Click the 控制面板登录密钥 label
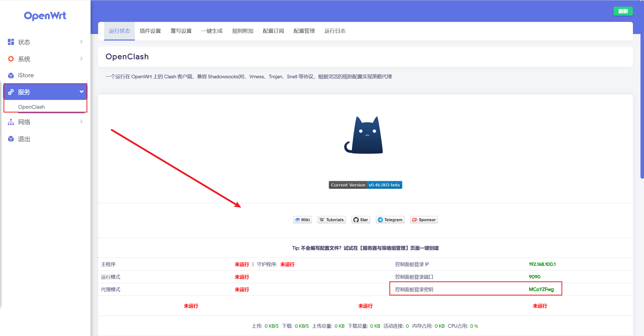644x336 pixels. coord(414,289)
